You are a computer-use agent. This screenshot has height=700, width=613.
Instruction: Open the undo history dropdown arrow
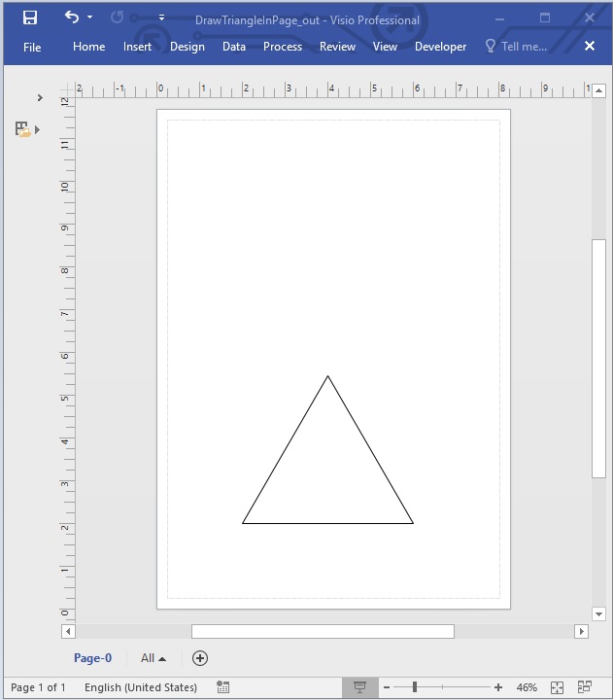[90, 17]
